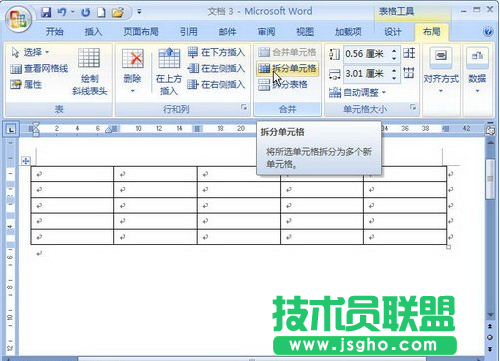
Task: Go to the 邮件 tab
Action: (227, 32)
